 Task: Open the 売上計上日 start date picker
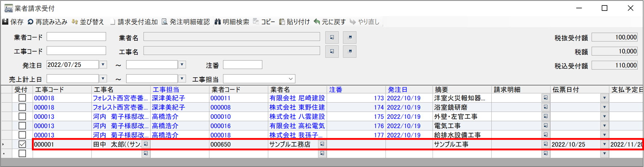pos(103,79)
